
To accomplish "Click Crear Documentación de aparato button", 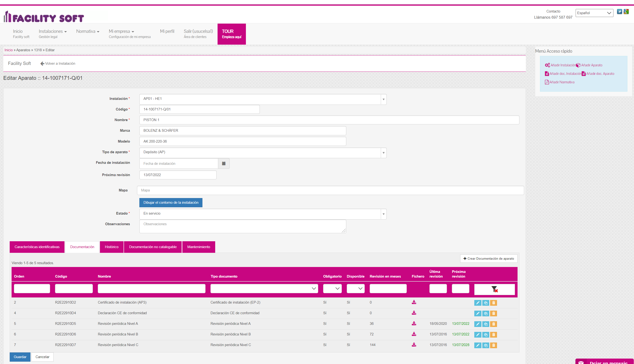I will coord(488,258).
